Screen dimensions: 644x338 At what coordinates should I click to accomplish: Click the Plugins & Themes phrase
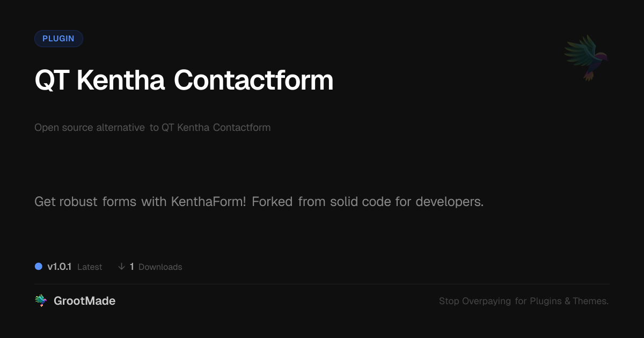(x=569, y=301)
